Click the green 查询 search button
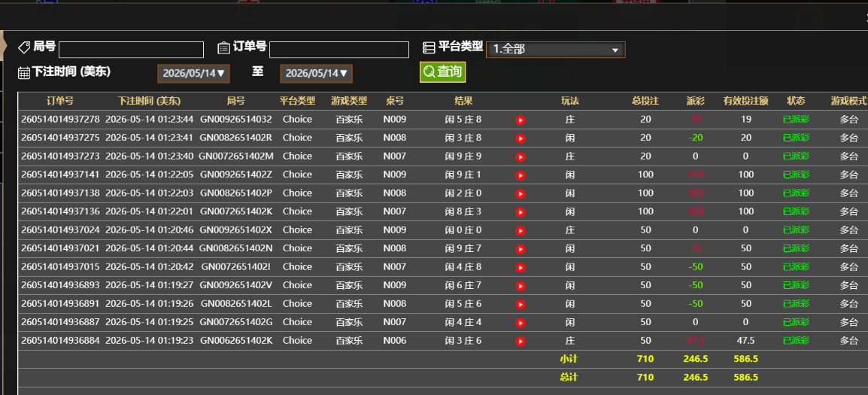The height and width of the screenshot is (395, 868). [x=442, y=72]
